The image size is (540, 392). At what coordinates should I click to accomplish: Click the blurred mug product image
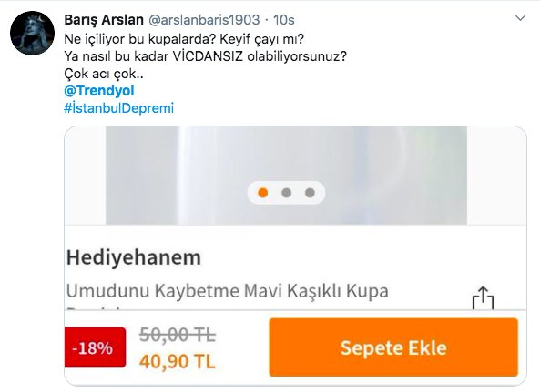tap(286, 176)
